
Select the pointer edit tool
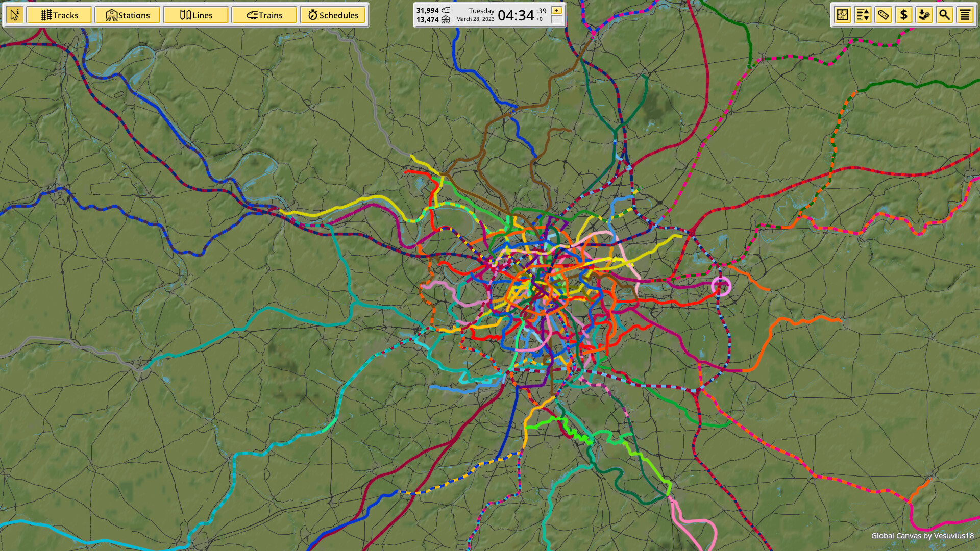tap(15, 15)
